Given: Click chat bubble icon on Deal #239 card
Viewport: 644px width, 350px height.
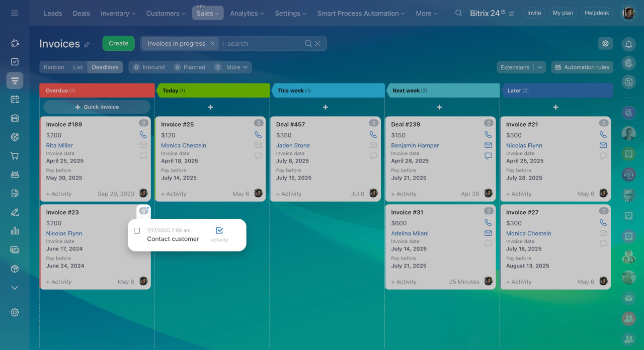Looking at the screenshot, I should pyautogui.click(x=488, y=156).
